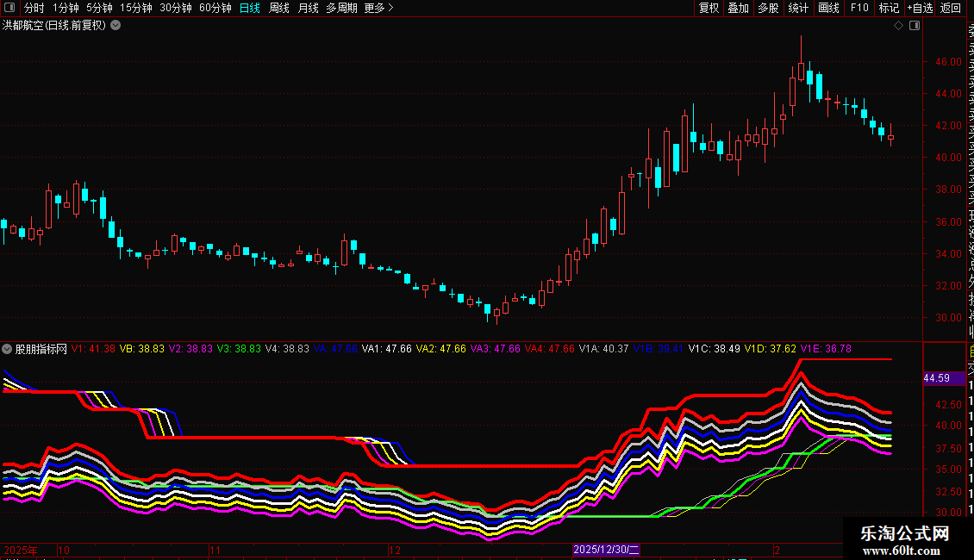The height and width of the screenshot is (560, 974).
Task: Expand the 更多 period options
Action: tap(378, 8)
